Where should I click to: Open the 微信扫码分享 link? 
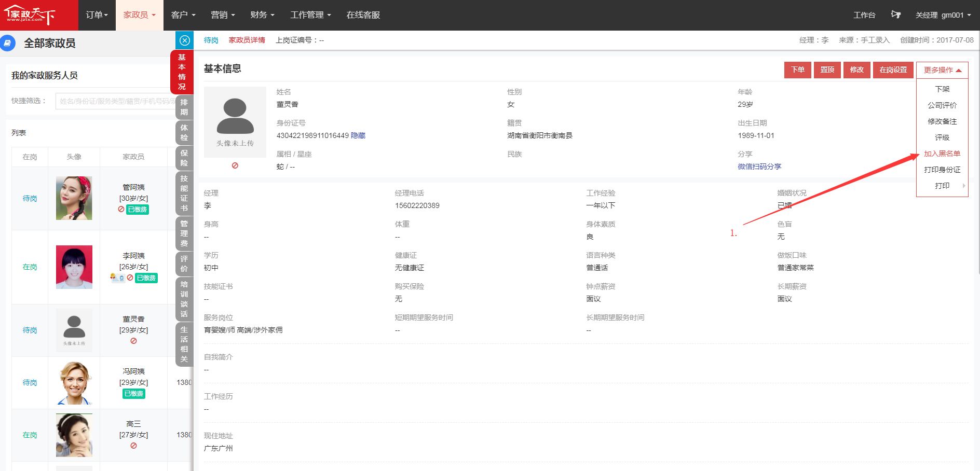point(759,167)
